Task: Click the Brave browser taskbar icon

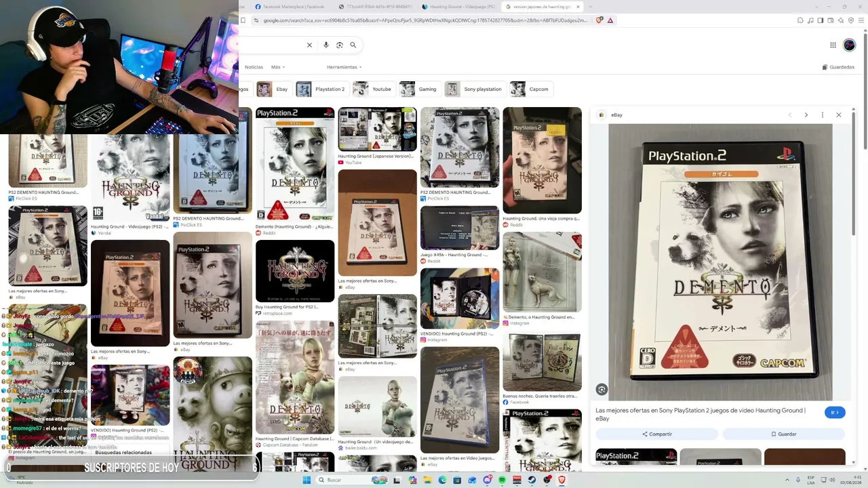Action: tap(561, 480)
